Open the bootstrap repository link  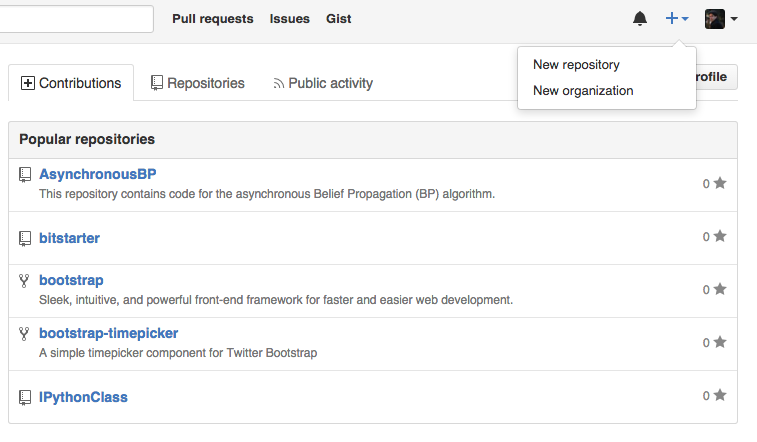point(71,280)
